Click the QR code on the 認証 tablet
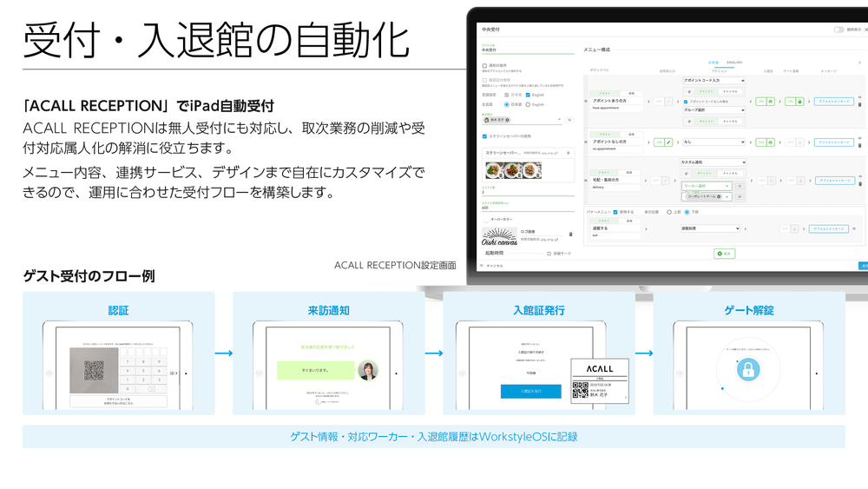The width and height of the screenshot is (868, 489). pyautogui.click(x=94, y=371)
